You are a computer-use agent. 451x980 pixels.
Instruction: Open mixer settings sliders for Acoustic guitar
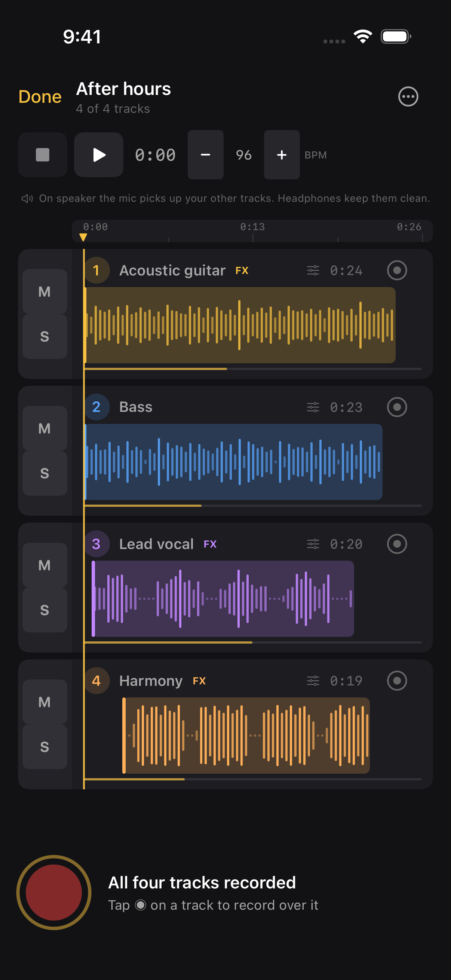tap(313, 271)
